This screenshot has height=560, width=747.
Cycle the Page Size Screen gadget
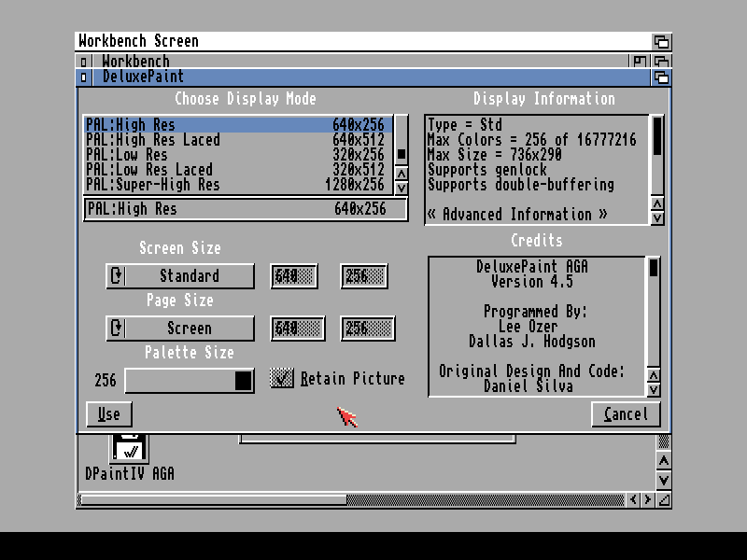[180, 329]
